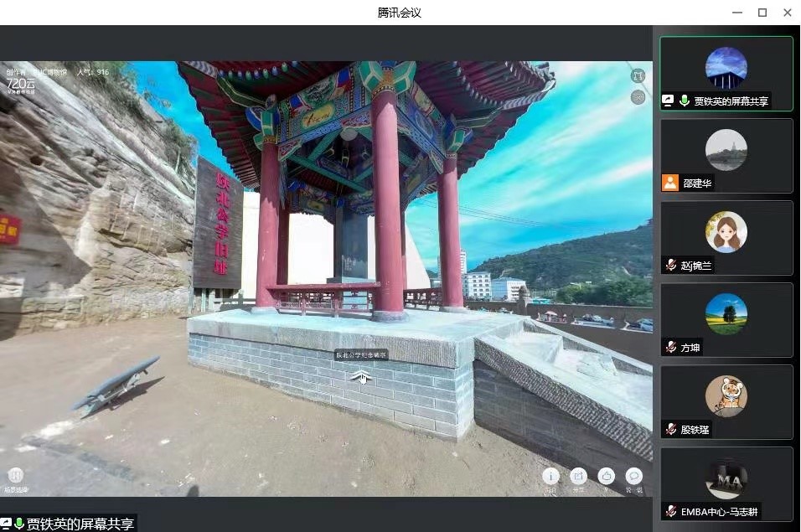Open the comment speech bubble icon

point(634,476)
